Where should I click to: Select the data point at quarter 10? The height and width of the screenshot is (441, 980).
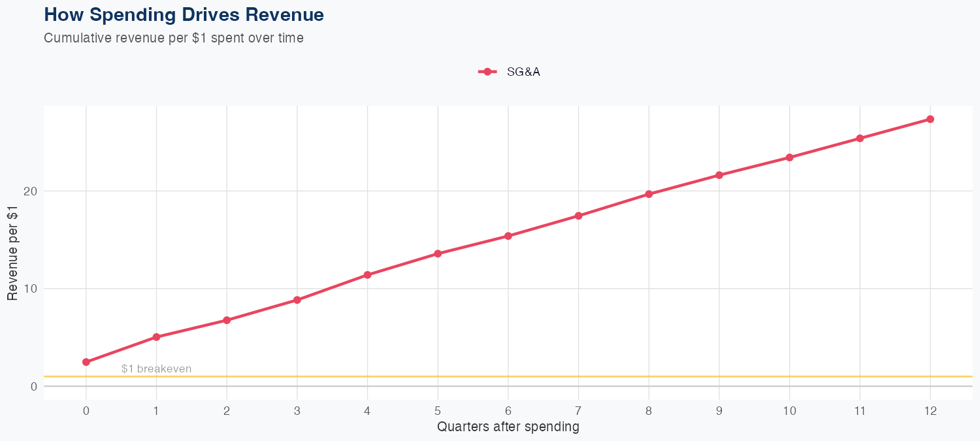click(789, 157)
